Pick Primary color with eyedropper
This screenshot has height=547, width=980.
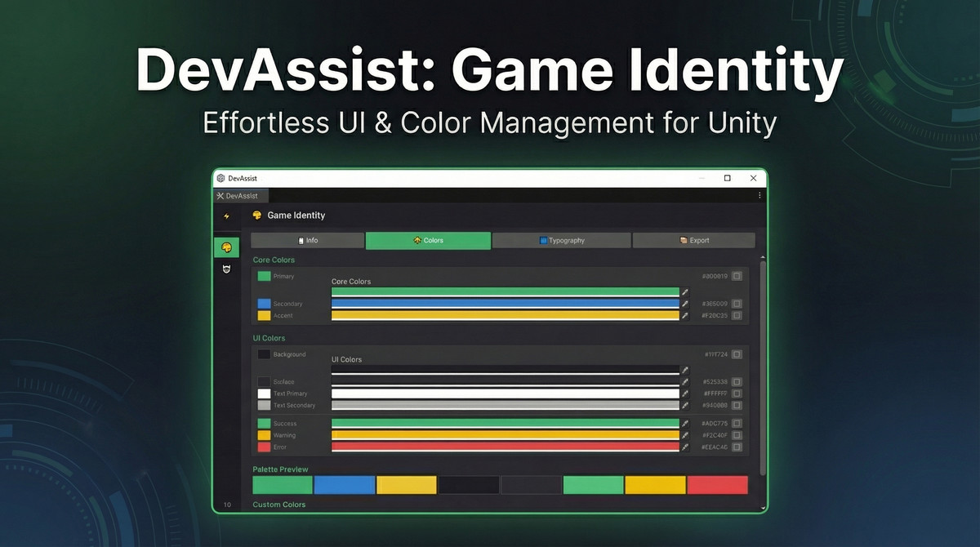tap(685, 291)
